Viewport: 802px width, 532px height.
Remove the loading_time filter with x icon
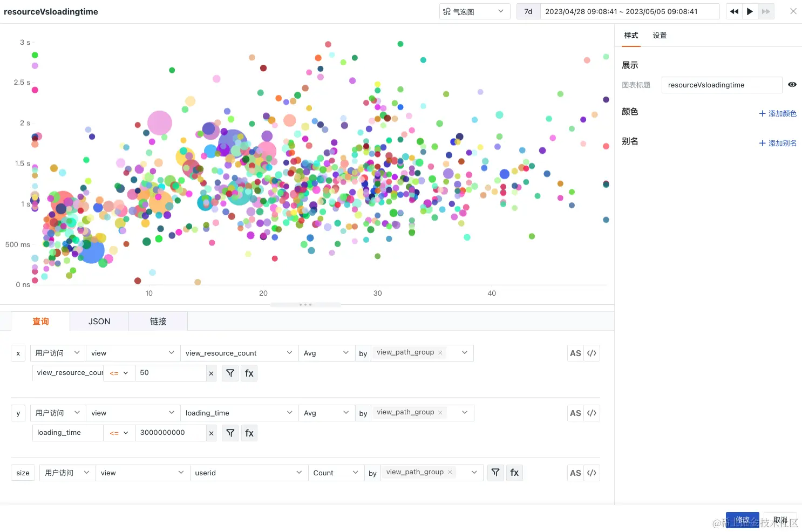click(211, 433)
